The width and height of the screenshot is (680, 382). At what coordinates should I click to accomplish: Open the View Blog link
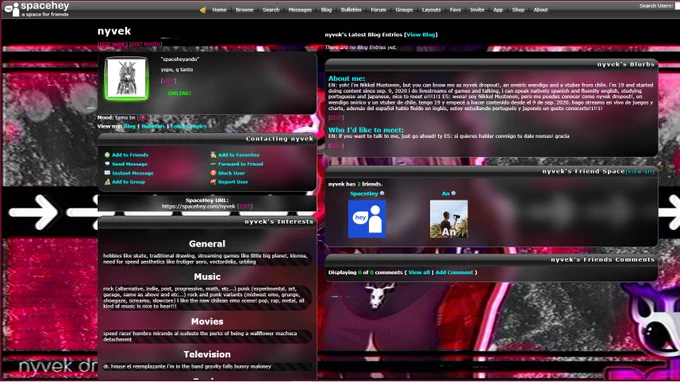pos(421,35)
